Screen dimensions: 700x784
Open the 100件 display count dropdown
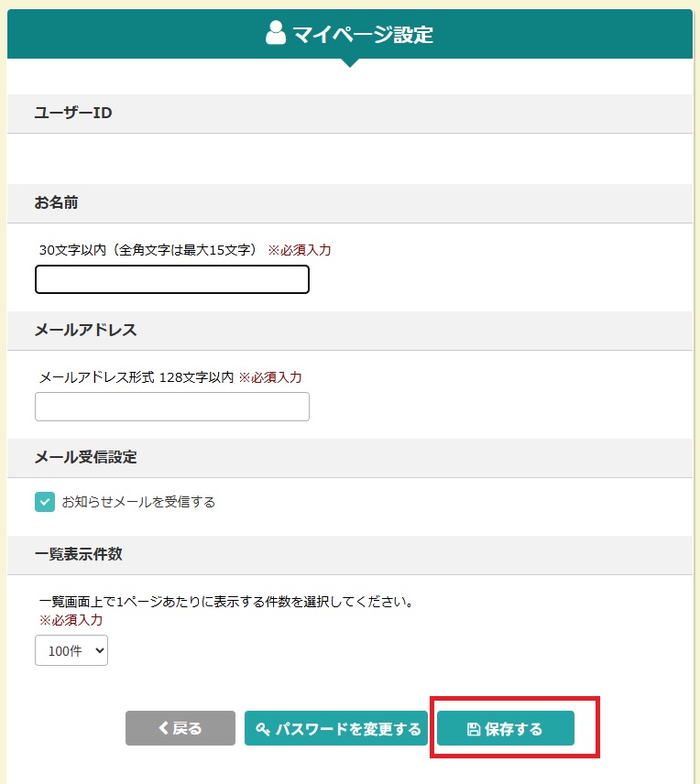pyautogui.click(x=71, y=651)
